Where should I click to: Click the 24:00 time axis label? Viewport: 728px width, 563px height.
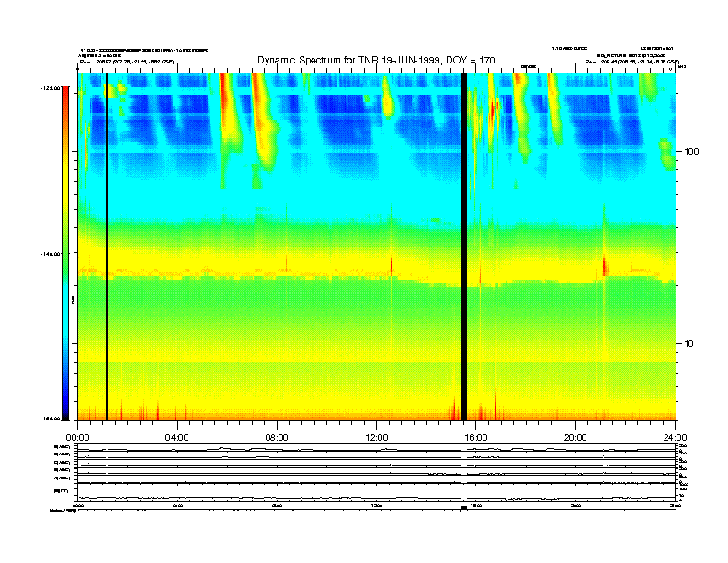click(x=675, y=438)
